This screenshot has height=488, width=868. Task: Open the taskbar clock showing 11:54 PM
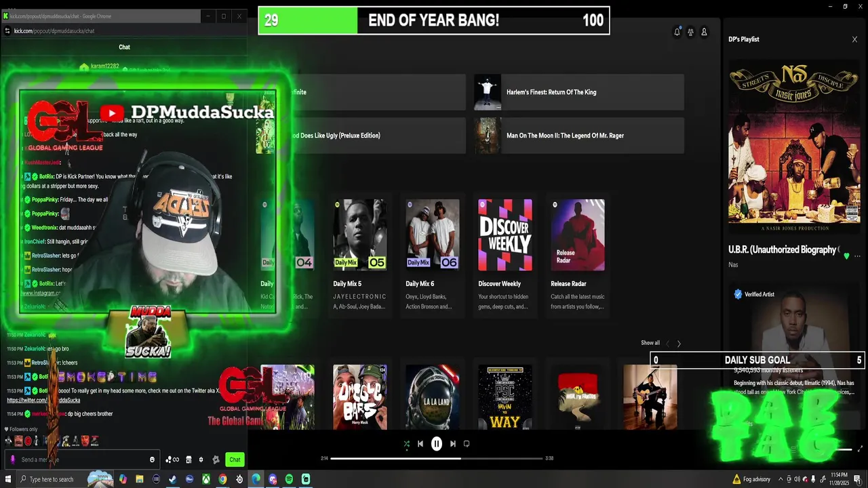click(x=840, y=479)
